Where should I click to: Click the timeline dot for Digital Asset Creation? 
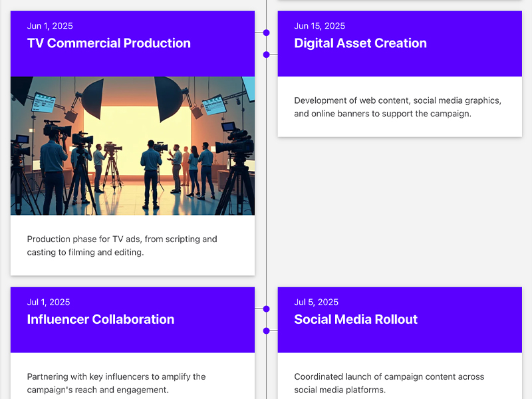pyautogui.click(x=267, y=55)
